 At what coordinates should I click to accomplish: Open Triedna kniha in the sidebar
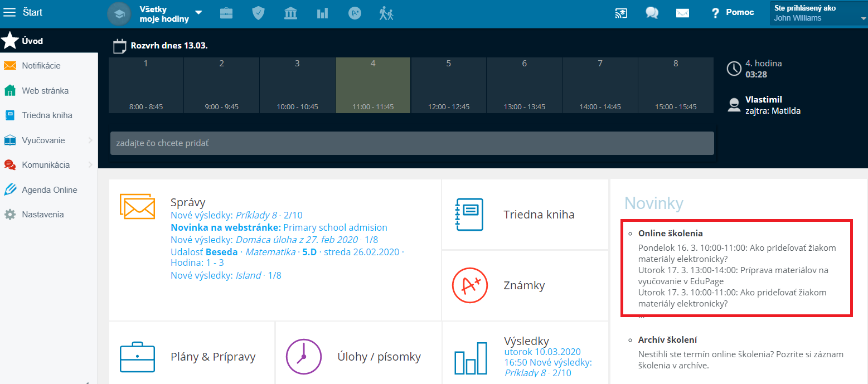(x=49, y=115)
